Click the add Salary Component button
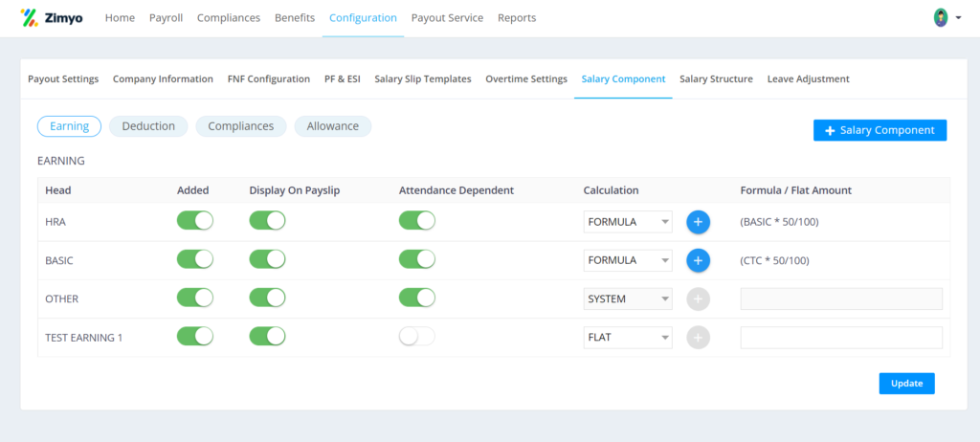 pyautogui.click(x=880, y=130)
